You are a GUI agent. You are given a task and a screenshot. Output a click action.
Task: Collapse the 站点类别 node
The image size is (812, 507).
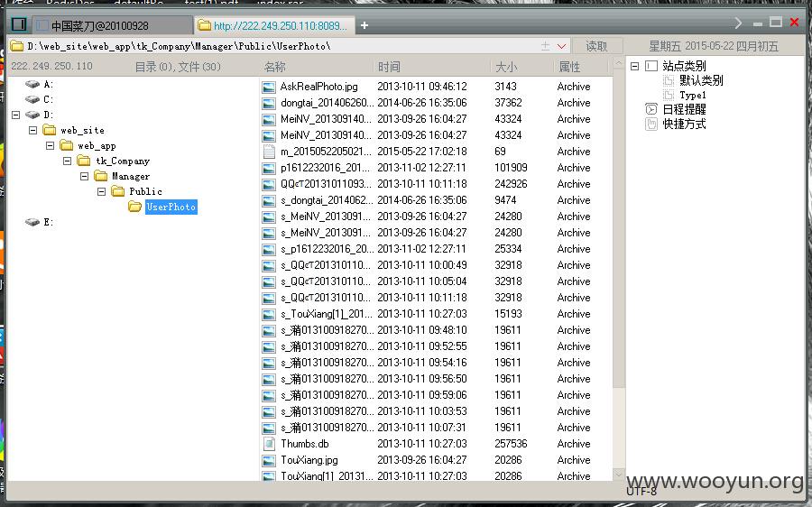[634, 66]
